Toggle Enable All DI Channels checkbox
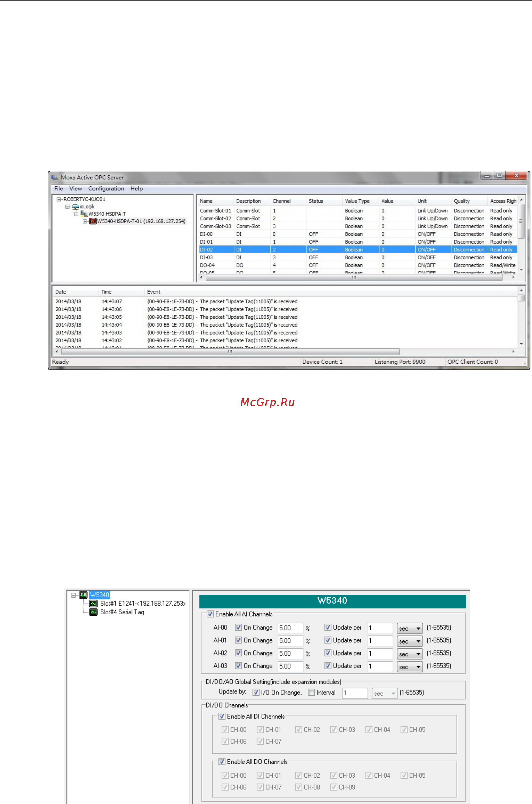This screenshot has width=532, height=804. tap(222, 716)
